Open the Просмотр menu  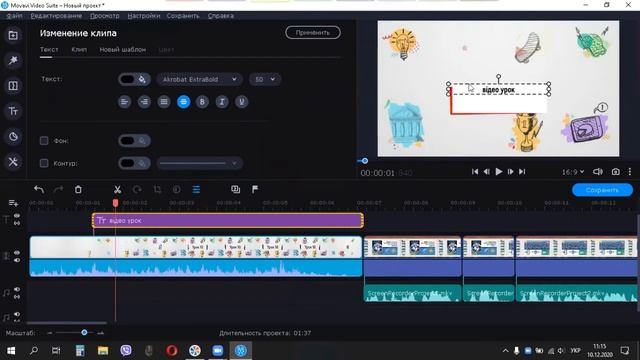pos(104,16)
